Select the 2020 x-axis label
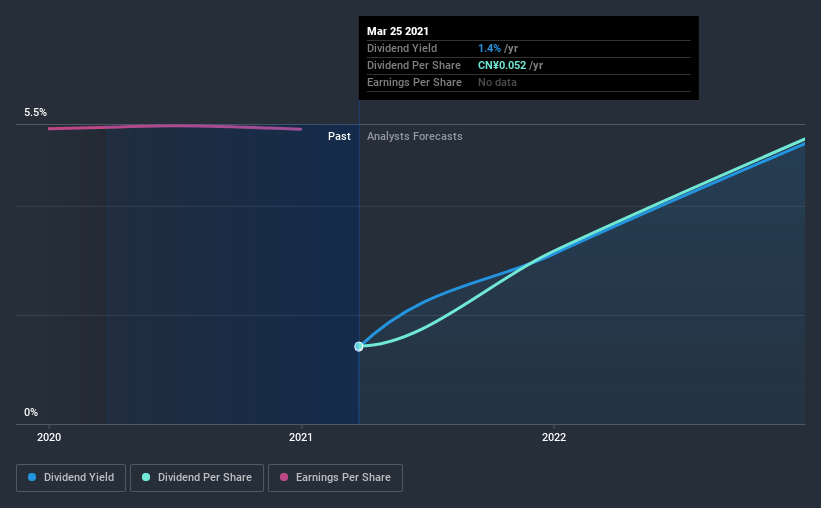This screenshot has width=821, height=508. 50,437
